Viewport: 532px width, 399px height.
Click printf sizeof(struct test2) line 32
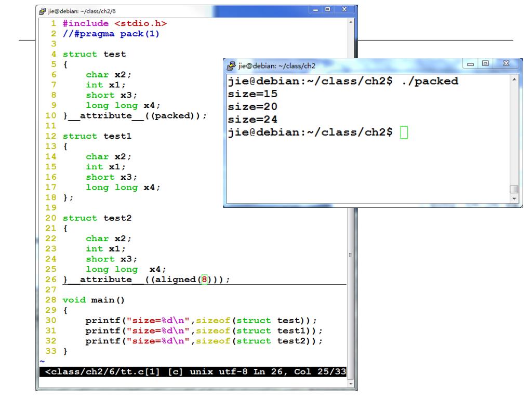tap(204, 341)
